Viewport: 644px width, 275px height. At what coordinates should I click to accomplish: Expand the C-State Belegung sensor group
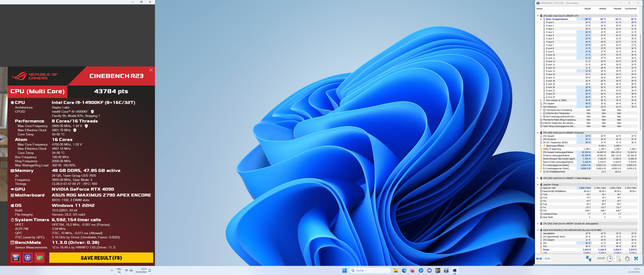click(x=538, y=178)
